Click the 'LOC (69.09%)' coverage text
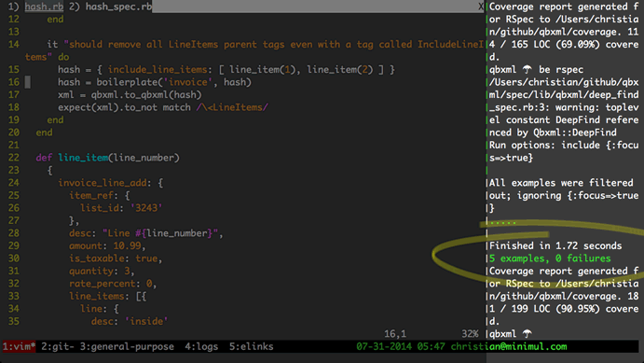The height and width of the screenshot is (363, 644). pyautogui.click(x=567, y=45)
